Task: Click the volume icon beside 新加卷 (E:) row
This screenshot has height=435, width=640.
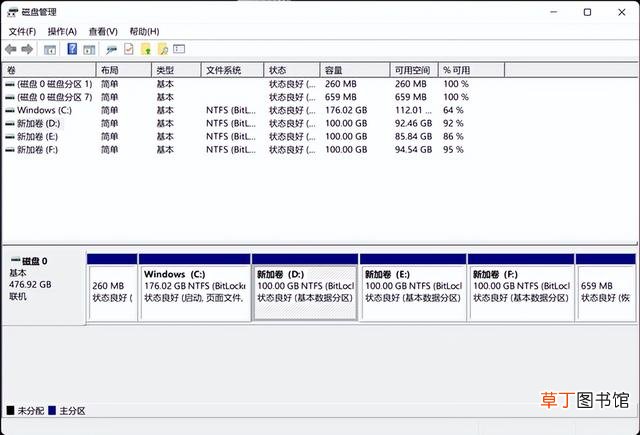Action: pyautogui.click(x=10, y=136)
